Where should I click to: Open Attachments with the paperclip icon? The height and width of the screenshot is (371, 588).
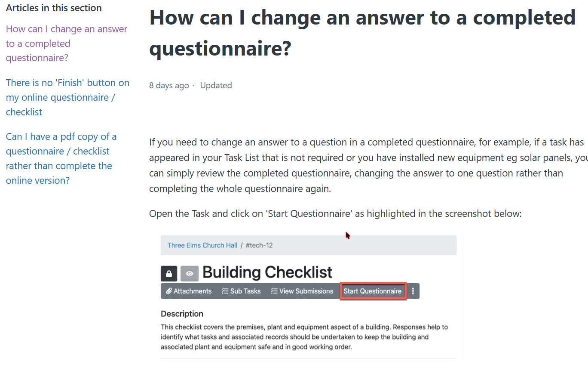tap(189, 291)
